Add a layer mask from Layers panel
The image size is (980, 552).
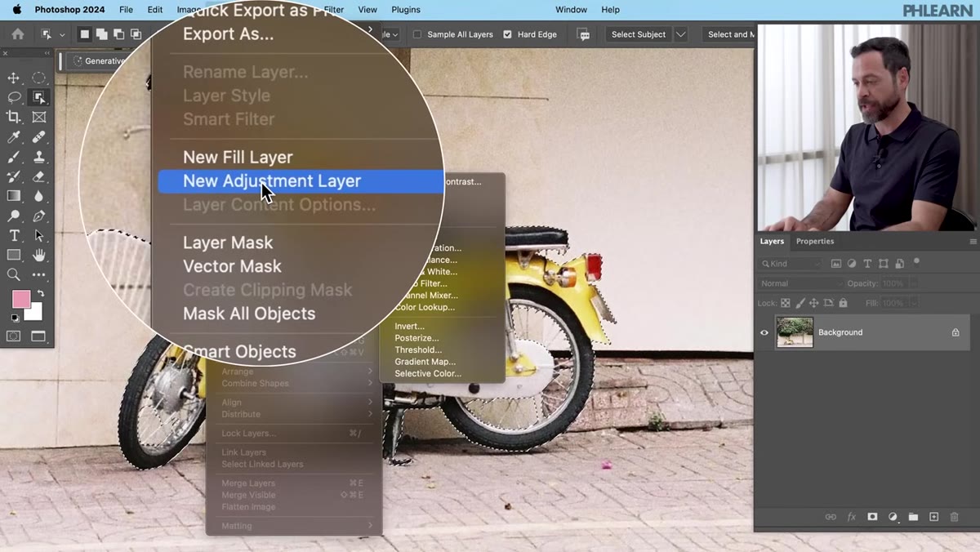click(872, 517)
